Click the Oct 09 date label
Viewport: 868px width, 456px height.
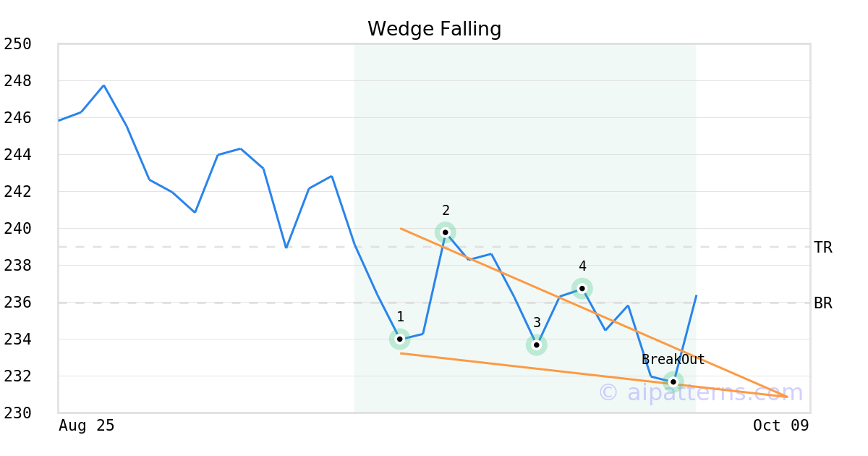[x=780, y=426]
